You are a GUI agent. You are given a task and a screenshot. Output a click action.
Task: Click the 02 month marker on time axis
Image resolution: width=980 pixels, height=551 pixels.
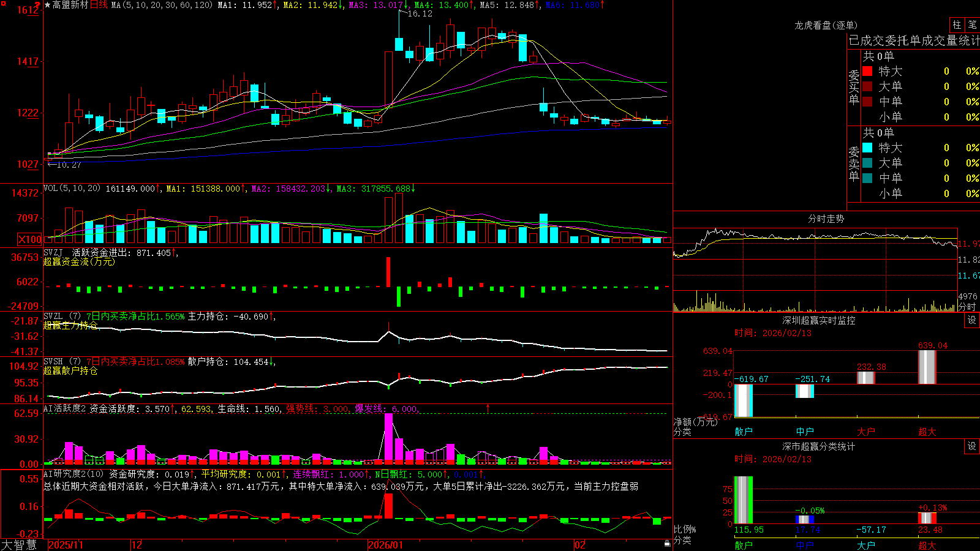pos(580,545)
